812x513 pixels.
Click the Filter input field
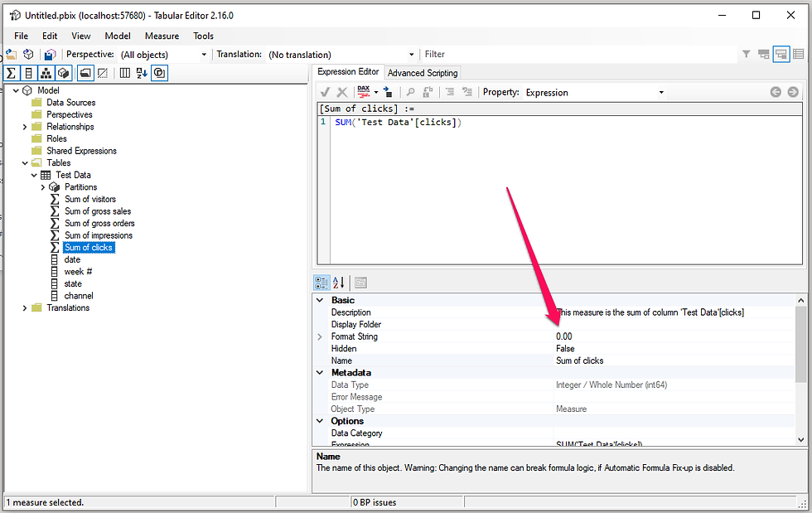coord(579,54)
